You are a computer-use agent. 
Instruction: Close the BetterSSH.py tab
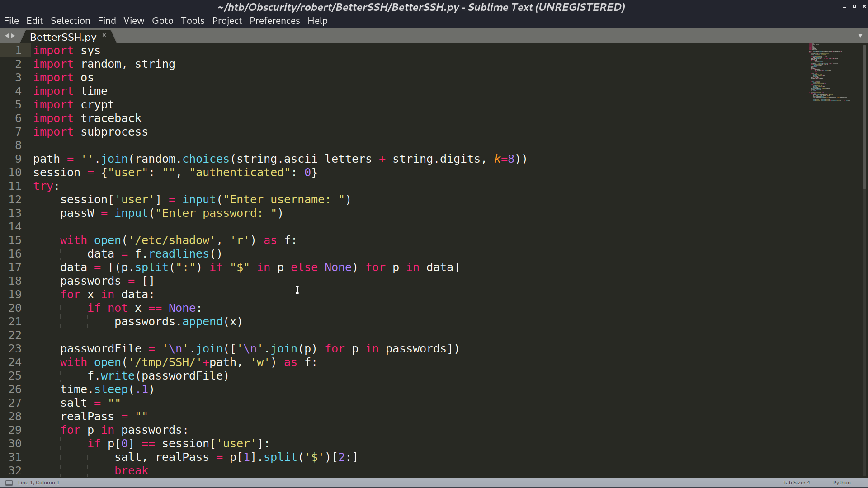[x=104, y=35]
